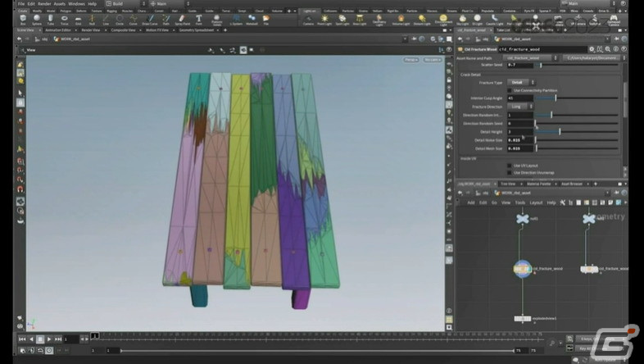This screenshot has height=364, width=644.
Task: Add a Camera from the lights shelf
Action: [308, 20]
